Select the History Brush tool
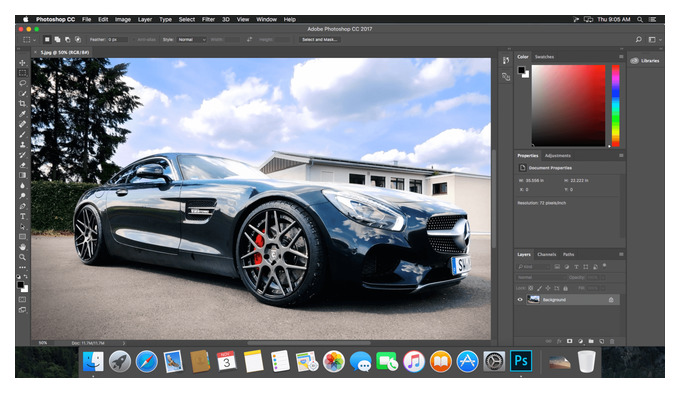Image resolution: width=680 pixels, height=393 pixels. [x=23, y=155]
